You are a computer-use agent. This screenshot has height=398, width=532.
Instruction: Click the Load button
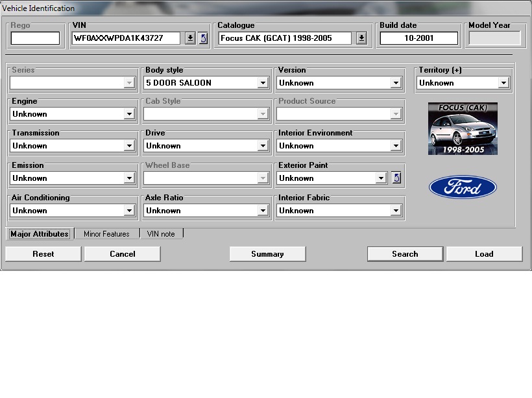484,254
